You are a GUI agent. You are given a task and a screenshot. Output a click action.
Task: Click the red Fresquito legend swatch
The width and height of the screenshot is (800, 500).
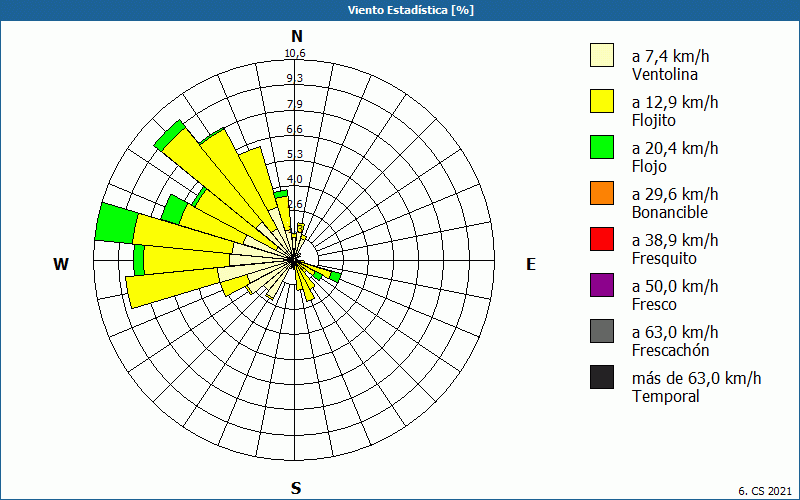tap(602, 239)
